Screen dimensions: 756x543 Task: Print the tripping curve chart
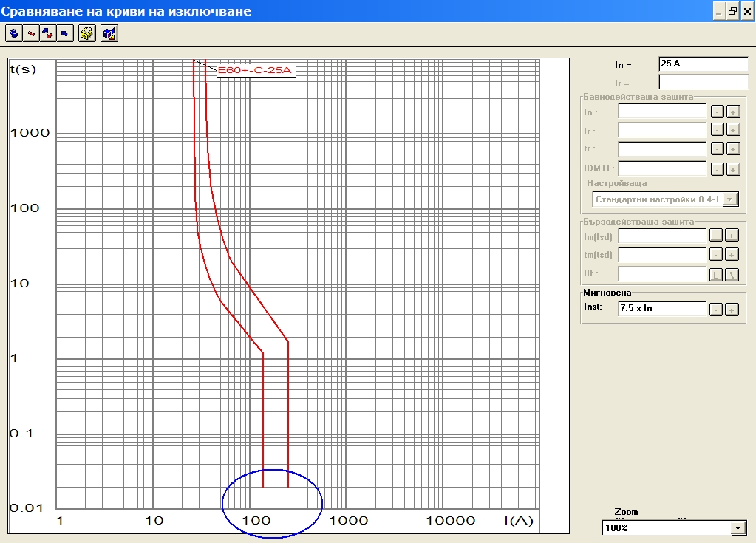coord(86,33)
